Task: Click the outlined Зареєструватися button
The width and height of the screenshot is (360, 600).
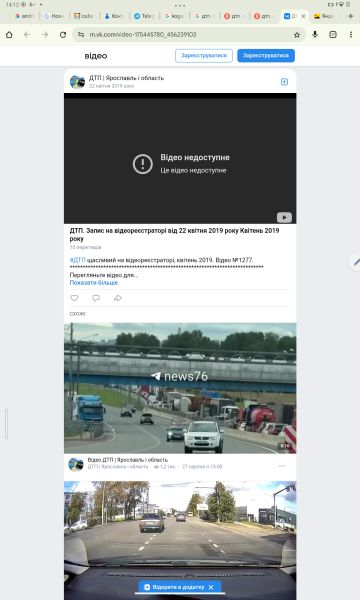Action: click(204, 55)
